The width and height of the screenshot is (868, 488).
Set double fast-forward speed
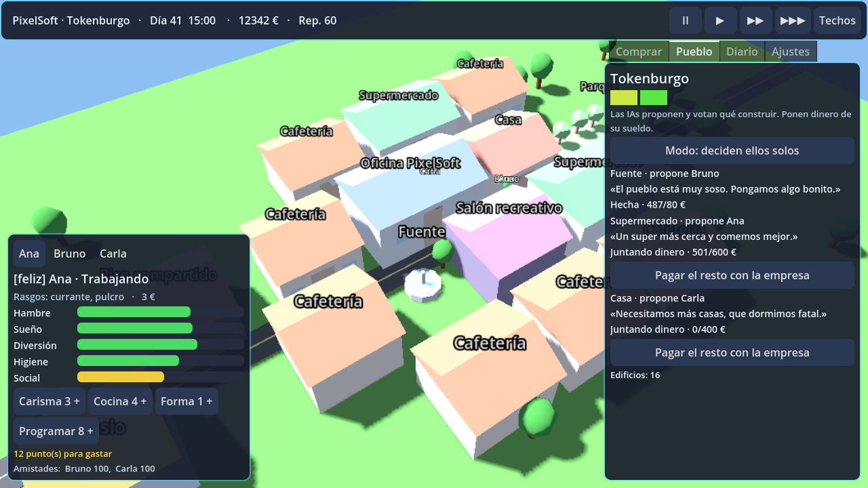(x=755, y=20)
